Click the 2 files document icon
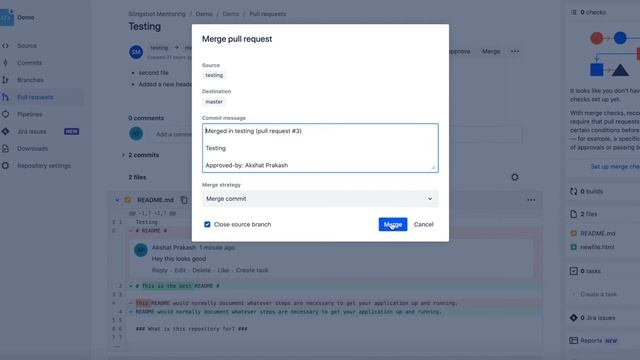 (x=573, y=214)
